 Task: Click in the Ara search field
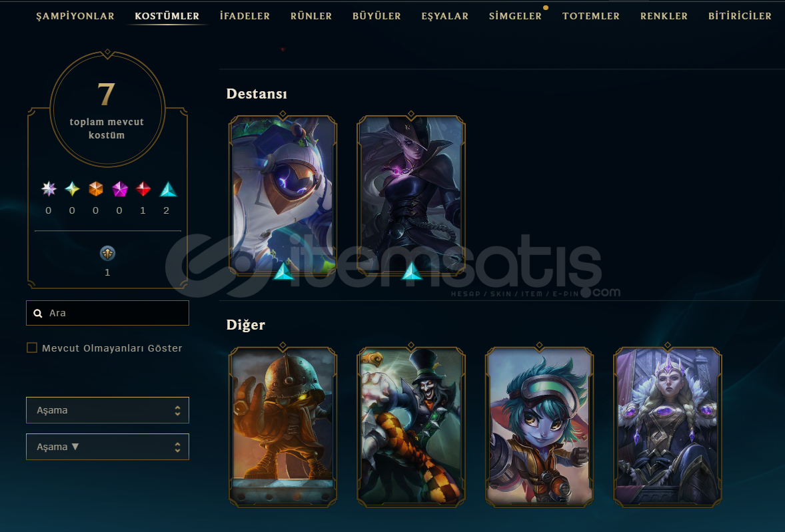[108, 313]
